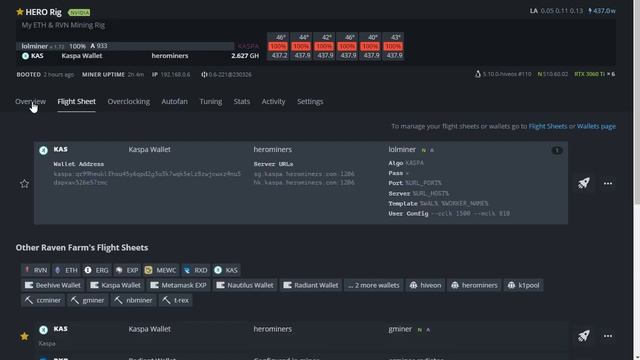Filter by Metamask EXP wallet tag
The width and height of the screenshot is (640, 360).
(x=178, y=285)
